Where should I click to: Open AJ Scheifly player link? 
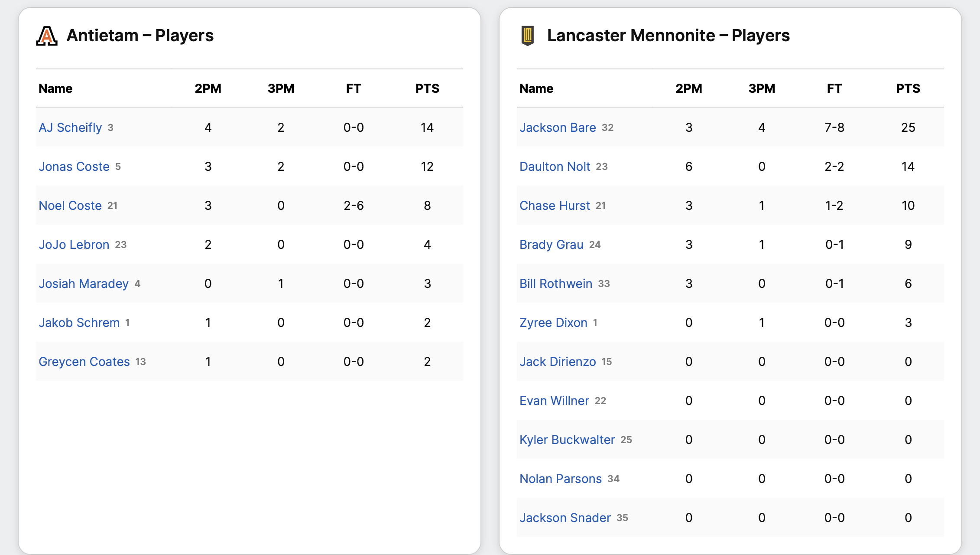point(70,127)
